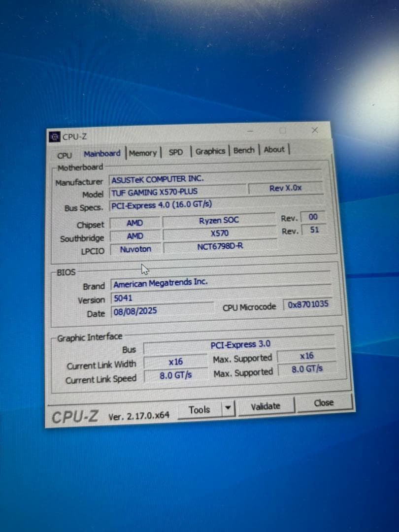Open the Graphics tab
399x532 pixels.
click(210, 152)
